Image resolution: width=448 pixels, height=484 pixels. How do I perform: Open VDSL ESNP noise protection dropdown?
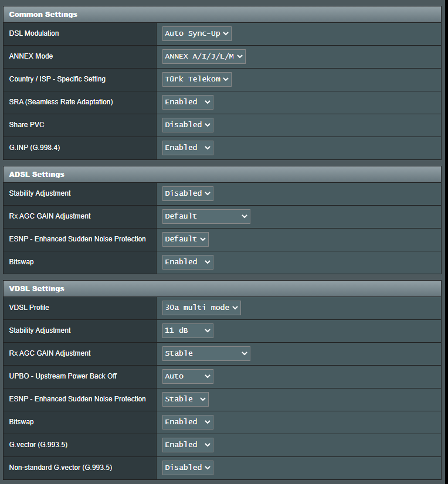(185, 399)
